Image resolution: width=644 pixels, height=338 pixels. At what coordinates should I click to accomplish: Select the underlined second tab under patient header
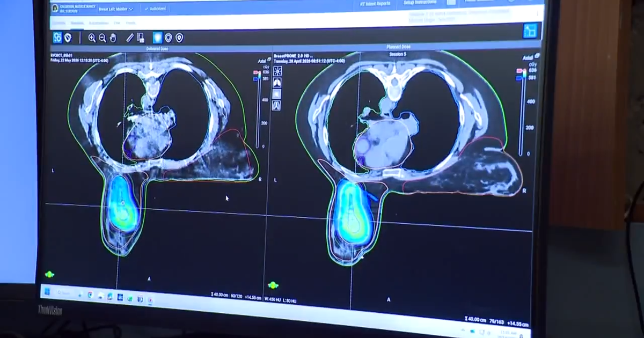coord(77,23)
